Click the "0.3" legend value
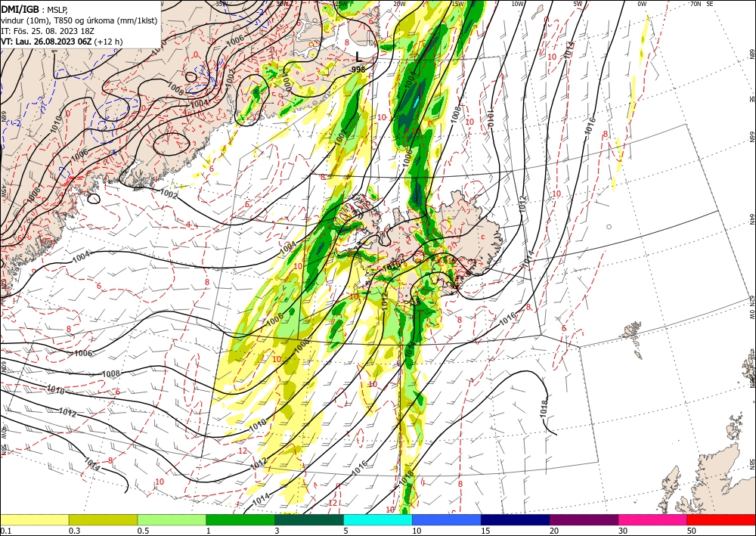Screen dimensions: 756x536 click(73, 531)
